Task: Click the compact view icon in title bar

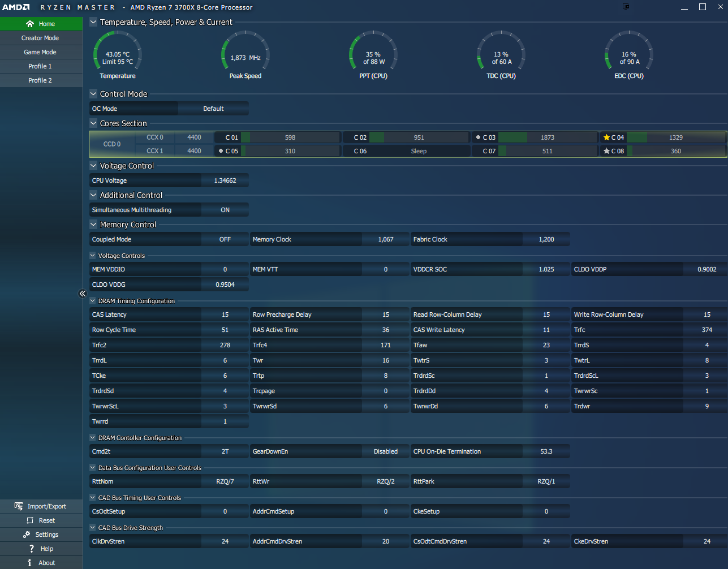Action: (x=626, y=7)
